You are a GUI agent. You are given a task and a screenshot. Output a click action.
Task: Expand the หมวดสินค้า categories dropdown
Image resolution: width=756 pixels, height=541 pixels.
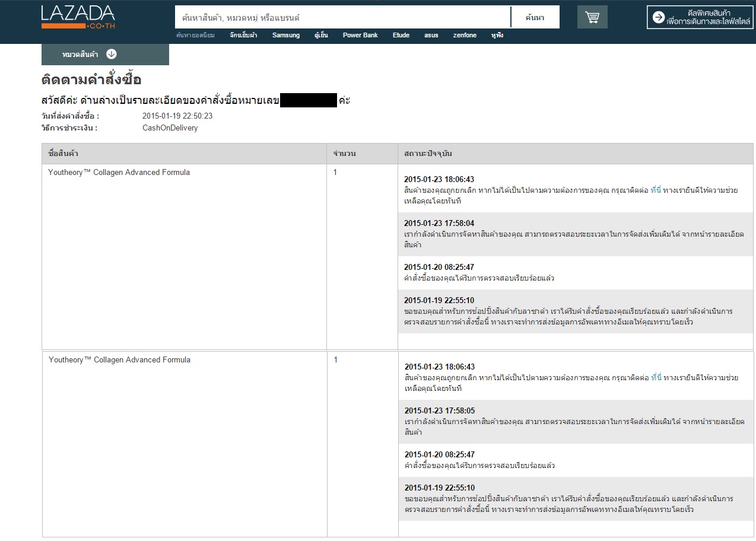(x=105, y=54)
